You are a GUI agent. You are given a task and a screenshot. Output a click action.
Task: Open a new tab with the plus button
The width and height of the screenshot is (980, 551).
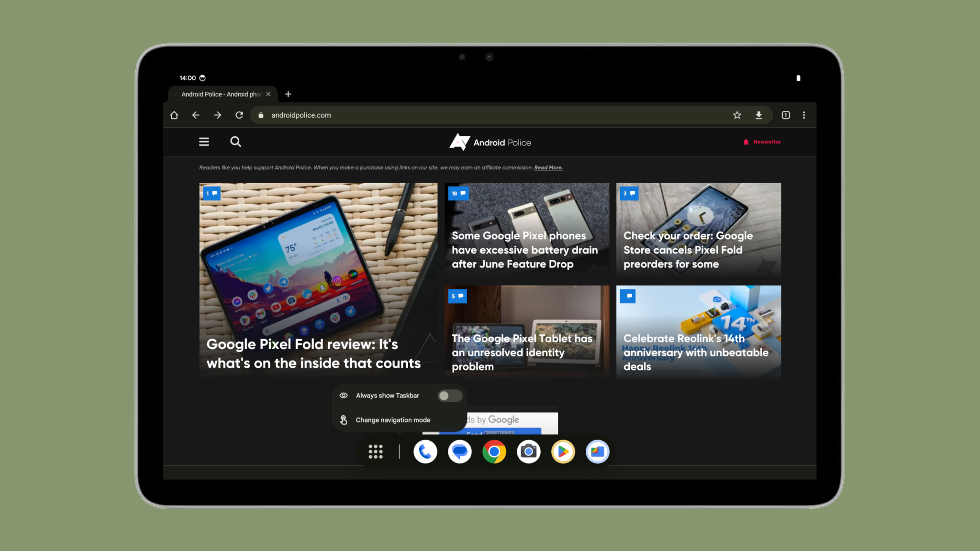click(288, 94)
